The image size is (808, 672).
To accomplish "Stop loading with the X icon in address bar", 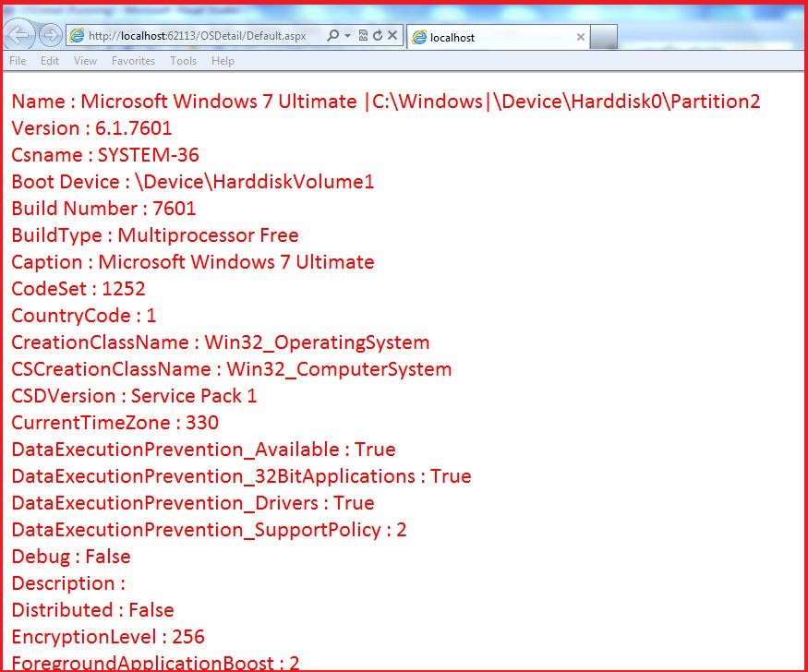I will tap(392, 35).
